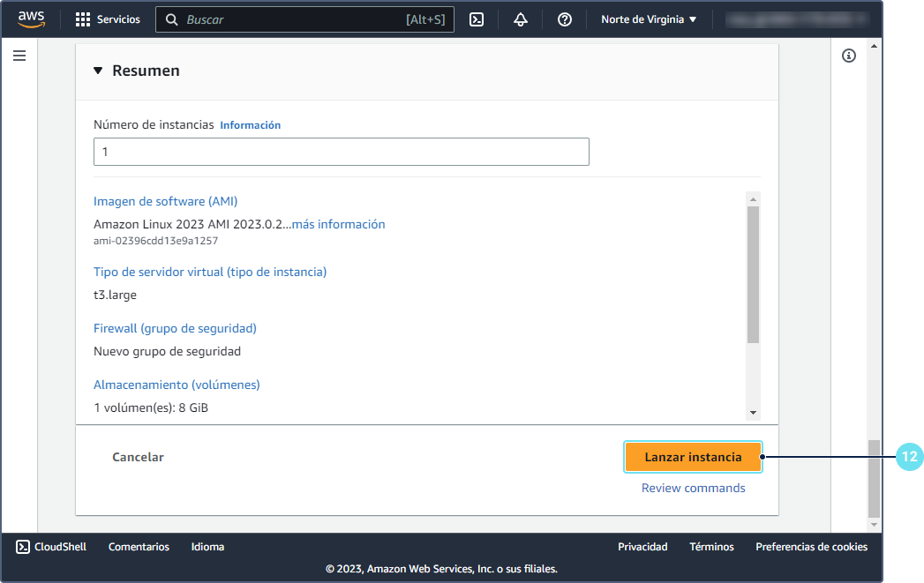Open the Servicios grid menu icon
The image size is (924, 583).
pos(83,19)
